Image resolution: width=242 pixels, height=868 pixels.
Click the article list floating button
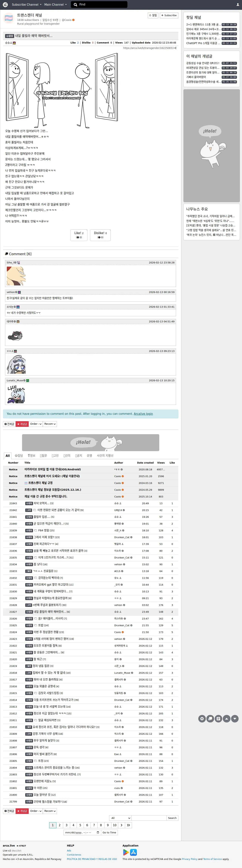218,718
